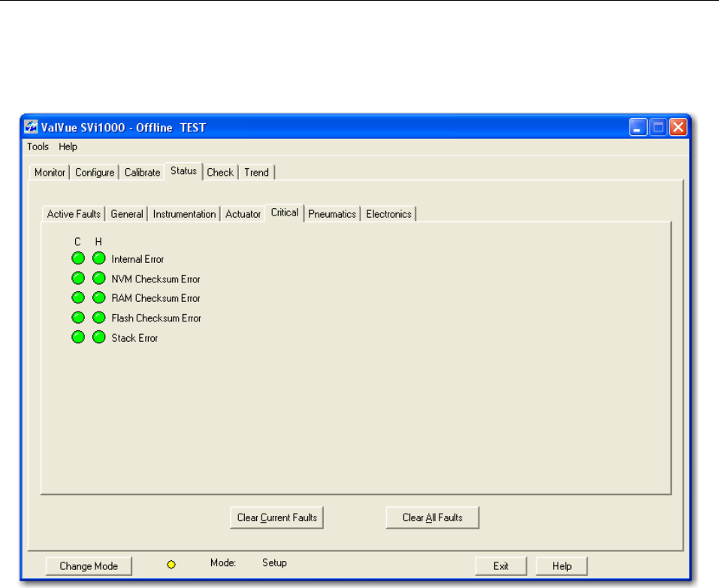Open the Calibrate tab
Screen dimensions: 719x588
(142, 172)
